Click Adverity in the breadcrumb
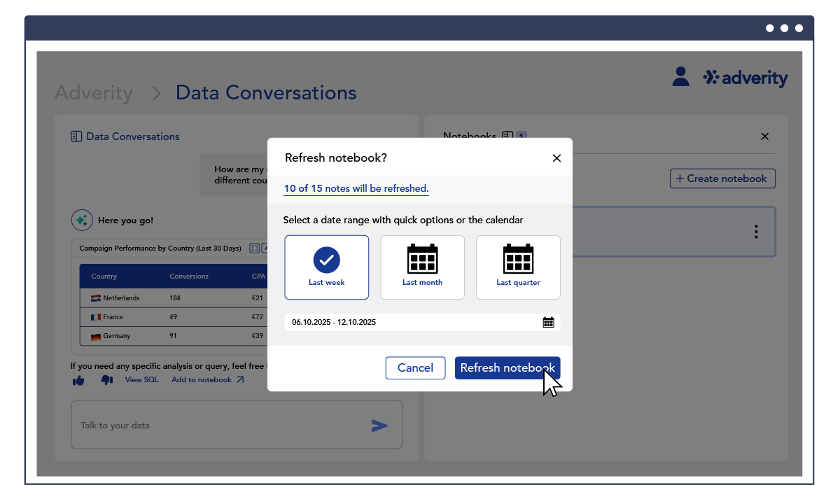Viewport: 840px width, 504px height. point(94,92)
